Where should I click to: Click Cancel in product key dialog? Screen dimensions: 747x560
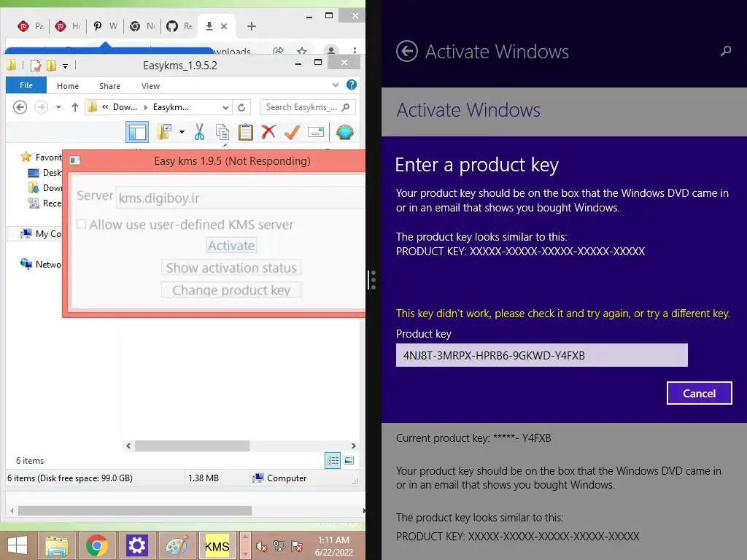pyautogui.click(x=699, y=393)
